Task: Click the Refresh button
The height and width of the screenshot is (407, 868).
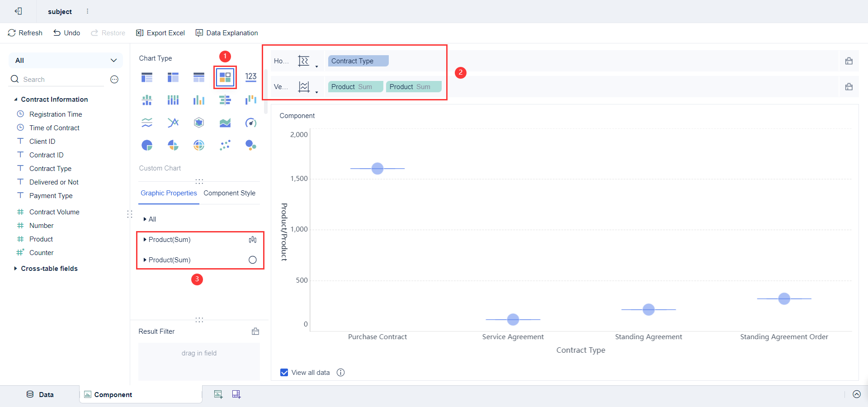Action: pos(25,33)
